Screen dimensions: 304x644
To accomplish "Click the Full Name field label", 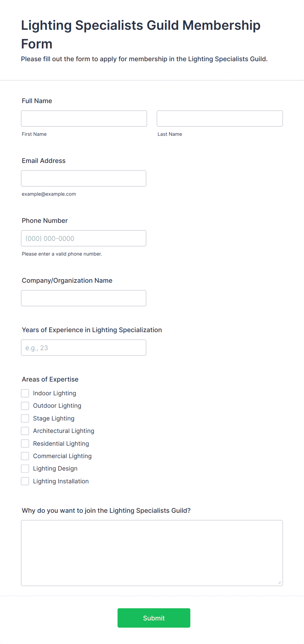I will 37,101.
